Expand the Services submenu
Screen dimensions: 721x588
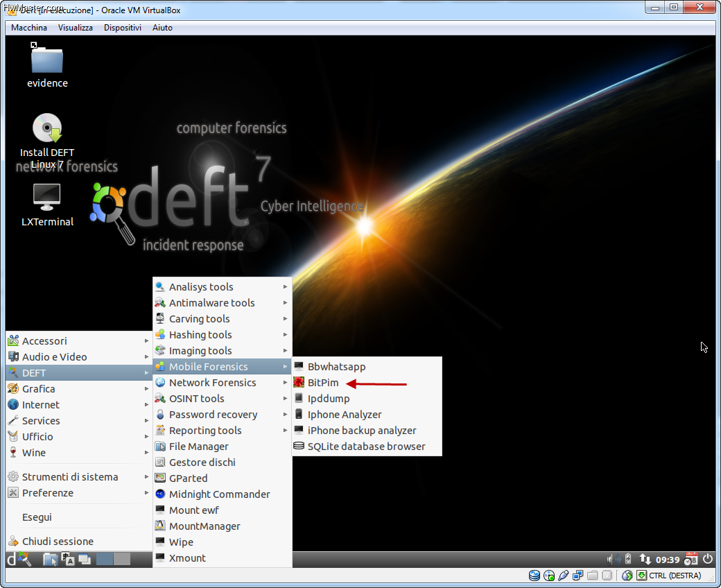click(79, 421)
